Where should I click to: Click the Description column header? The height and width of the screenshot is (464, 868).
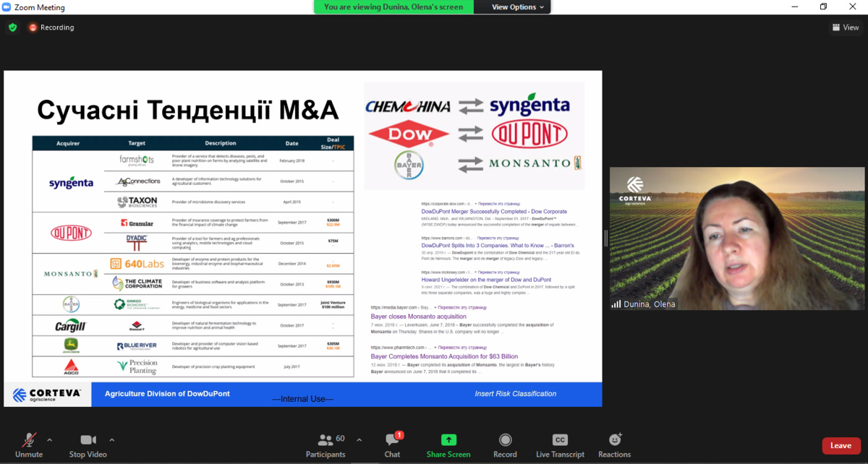pyautogui.click(x=221, y=143)
